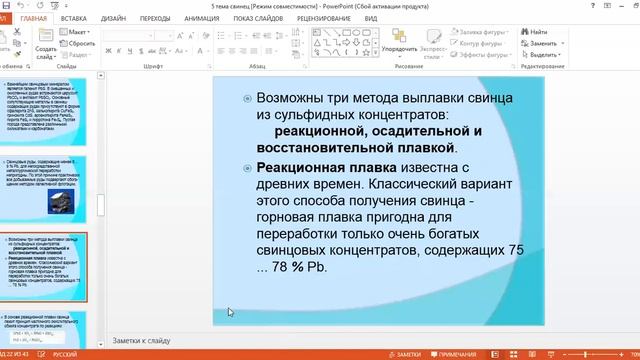The height and width of the screenshot is (360, 640).
Task: Decrease font size with the smaller A
Action: click(x=191, y=36)
